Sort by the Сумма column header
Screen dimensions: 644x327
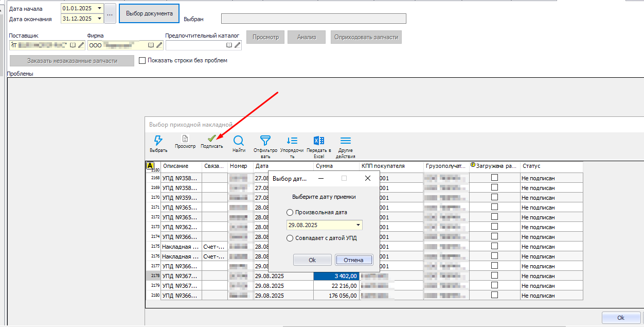336,166
